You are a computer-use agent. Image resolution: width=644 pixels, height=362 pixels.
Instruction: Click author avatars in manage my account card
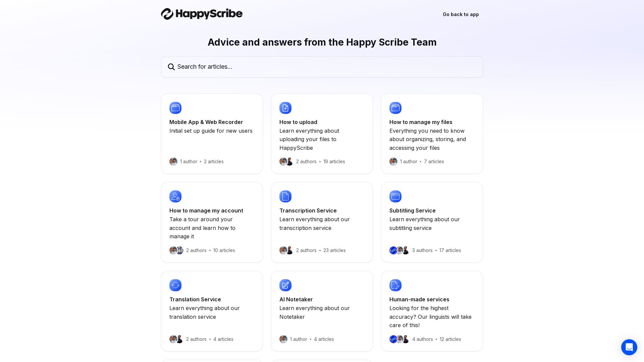pyautogui.click(x=176, y=250)
